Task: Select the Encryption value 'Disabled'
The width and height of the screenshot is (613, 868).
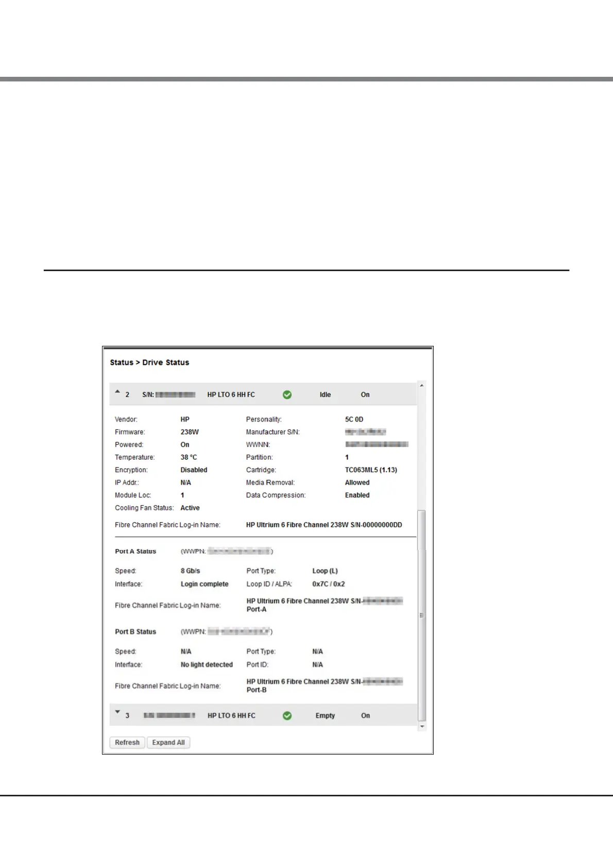Action: click(194, 470)
